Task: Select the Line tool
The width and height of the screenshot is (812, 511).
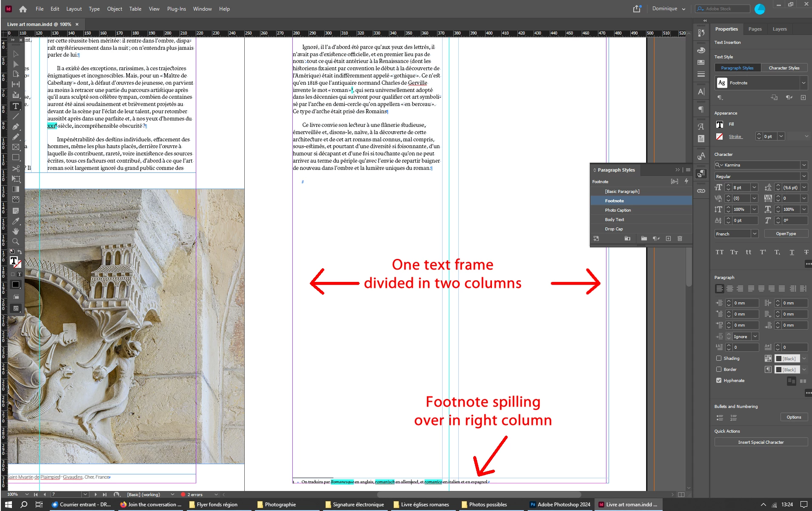Action: click(x=16, y=116)
